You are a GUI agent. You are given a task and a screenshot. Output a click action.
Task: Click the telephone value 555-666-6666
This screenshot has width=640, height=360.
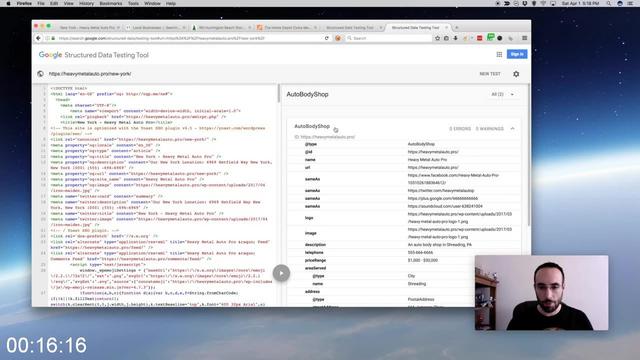(x=420, y=252)
